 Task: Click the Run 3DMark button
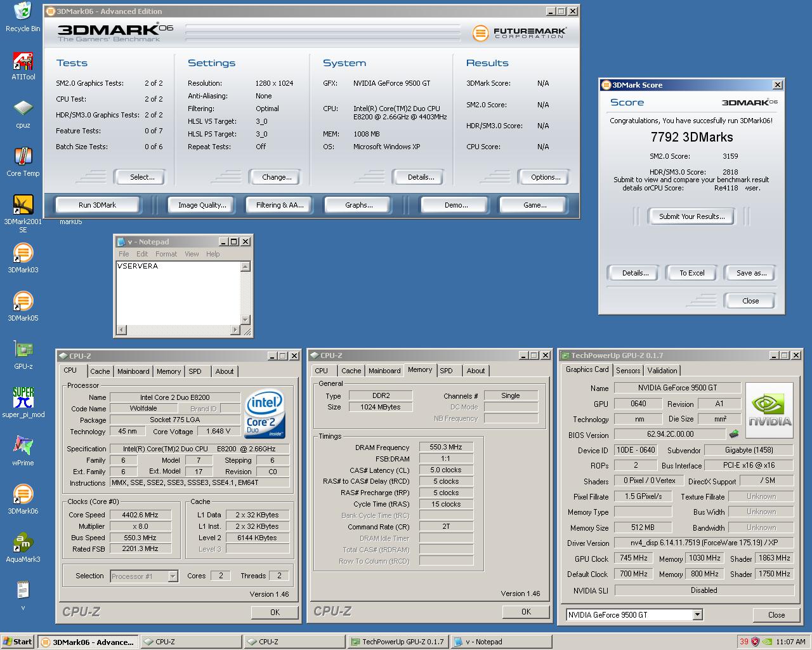pos(98,205)
